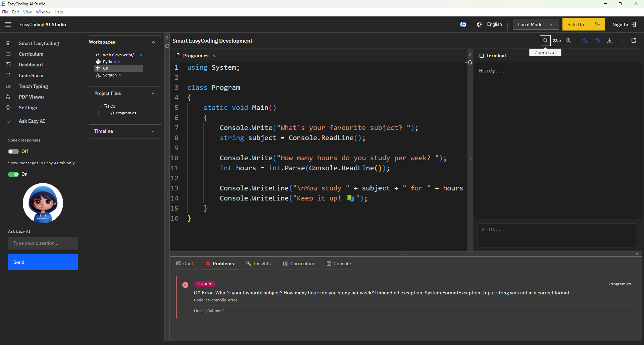
Task: Select Web (JavaScript) workspace
Action: (x=119, y=55)
